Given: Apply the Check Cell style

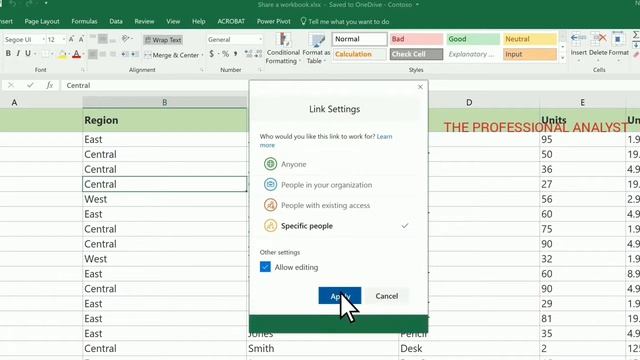Looking at the screenshot, I should tap(416, 54).
